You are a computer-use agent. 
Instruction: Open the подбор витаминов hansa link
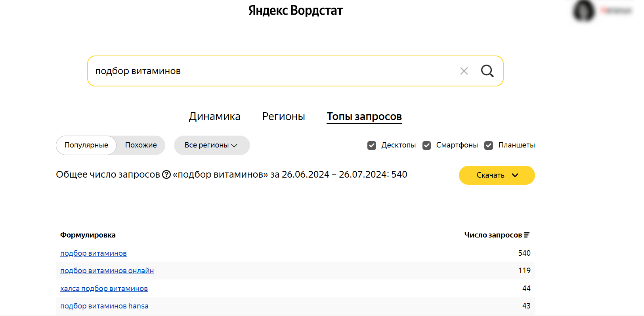(x=104, y=306)
